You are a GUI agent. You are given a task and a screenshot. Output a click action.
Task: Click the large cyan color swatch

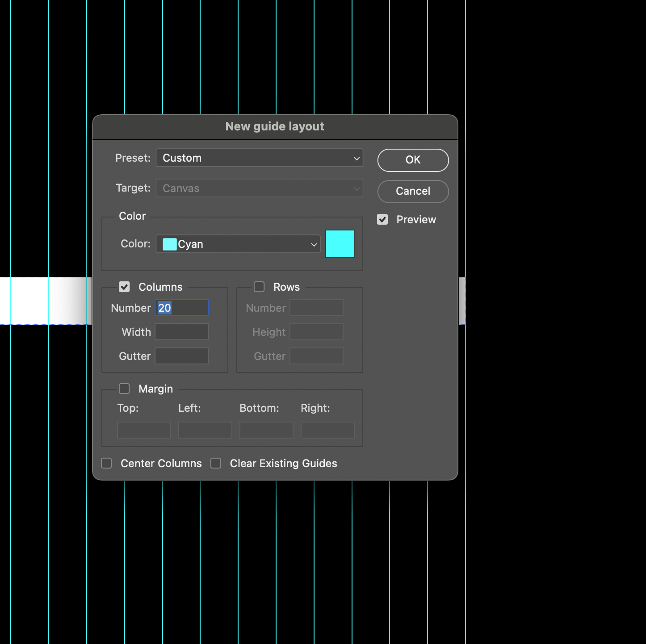pyautogui.click(x=340, y=243)
